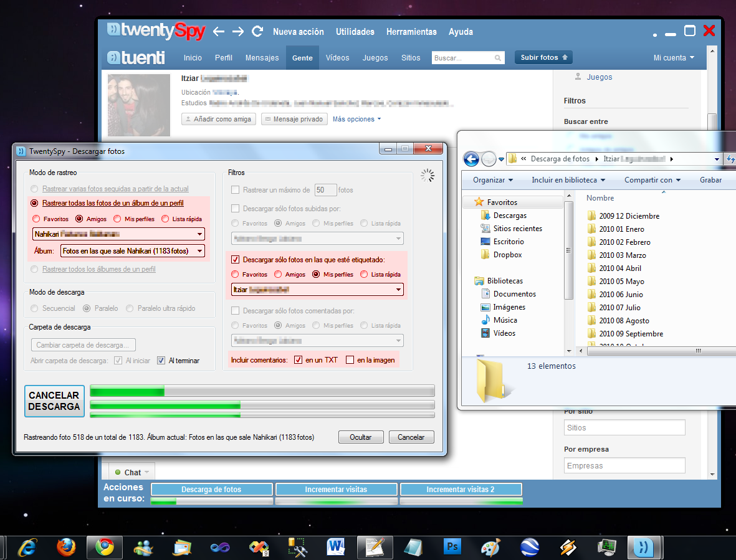This screenshot has width=736, height=560.
Task: Select Favoritos radio under Modo de rastreo
Action: tap(36, 219)
